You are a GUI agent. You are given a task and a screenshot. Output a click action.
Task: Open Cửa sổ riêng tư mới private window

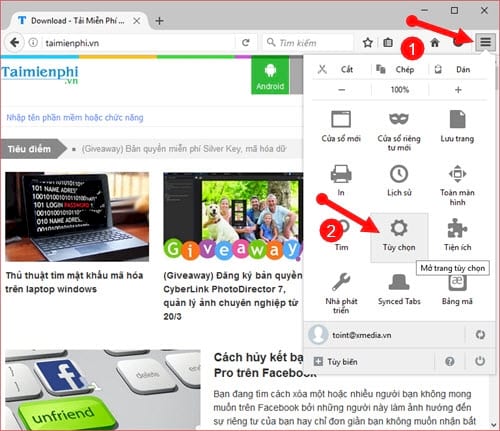point(399,131)
